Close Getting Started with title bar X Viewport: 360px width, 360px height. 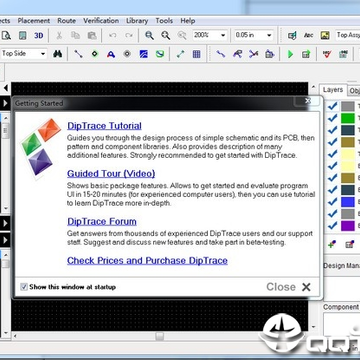(308, 101)
